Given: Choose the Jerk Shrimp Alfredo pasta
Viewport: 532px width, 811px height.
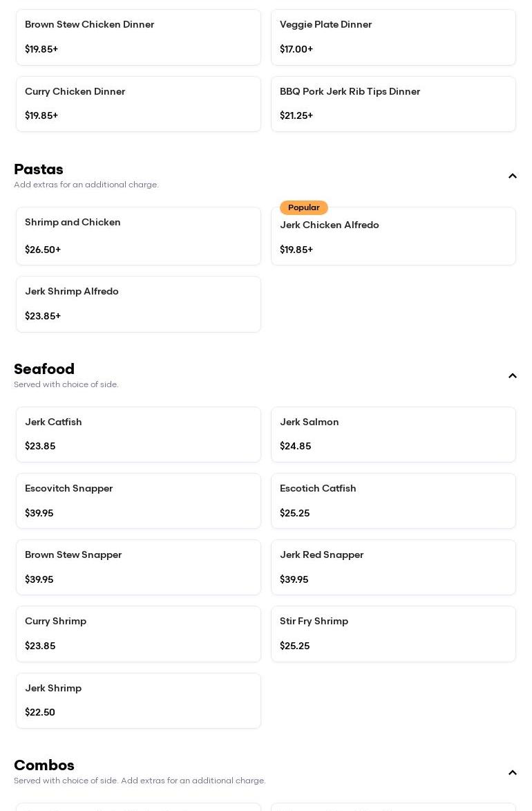Looking at the screenshot, I should (x=138, y=304).
